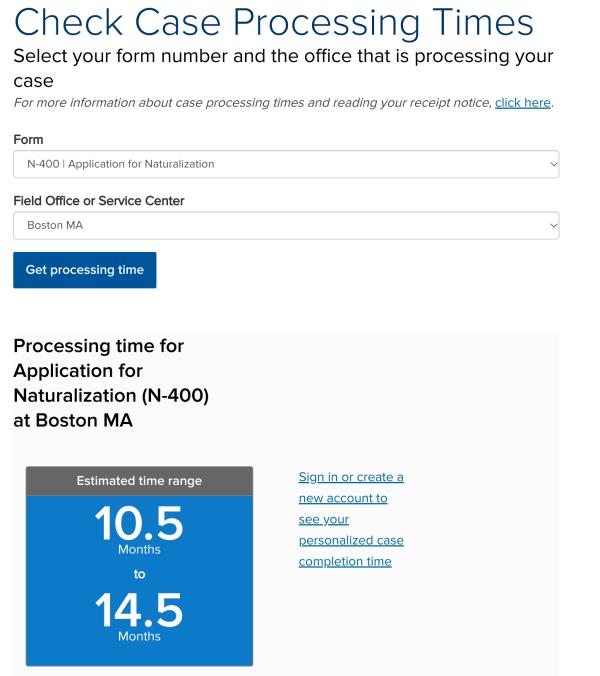Click the Field Office or Service Center label
This screenshot has height=676, width=600.
(x=99, y=201)
